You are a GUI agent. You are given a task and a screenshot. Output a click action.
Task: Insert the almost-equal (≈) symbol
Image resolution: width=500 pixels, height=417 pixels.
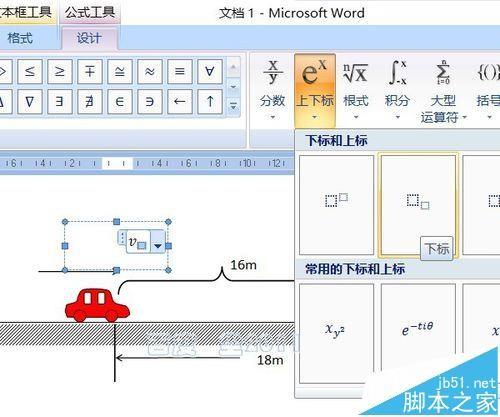point(150,71)
